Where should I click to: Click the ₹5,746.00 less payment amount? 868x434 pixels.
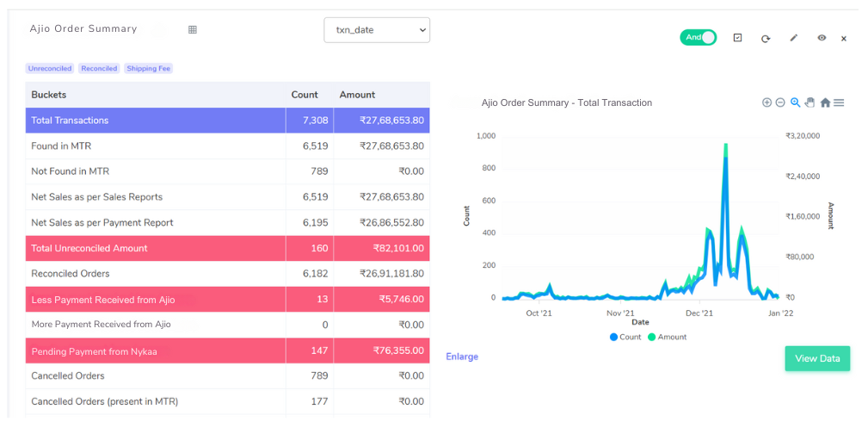pos(402,300)
